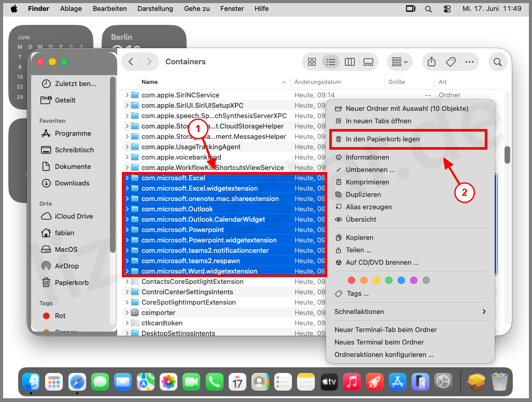Click the Finder window search icon
This screenshot has height=402, width=532.
[x=498, y=62]
